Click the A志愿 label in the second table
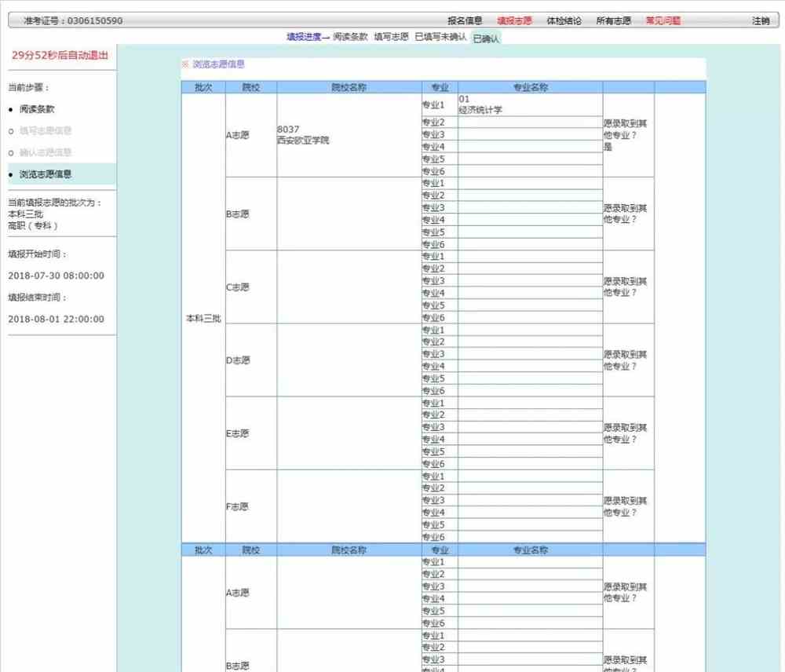 pos(237,593)
